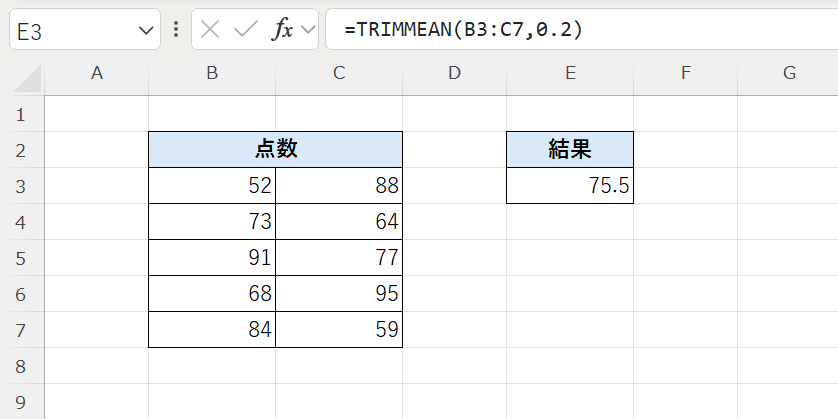Select the cell containing 91
Screen dimensions: 838x419
click(x=212, y=258)
